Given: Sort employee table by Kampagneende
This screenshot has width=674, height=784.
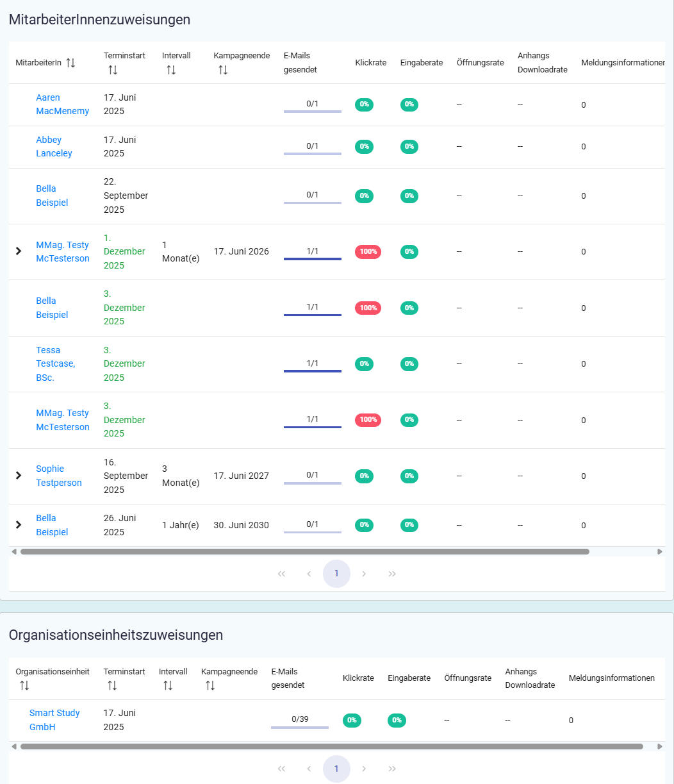Looking at the screenshot, I should coord(223,70).
